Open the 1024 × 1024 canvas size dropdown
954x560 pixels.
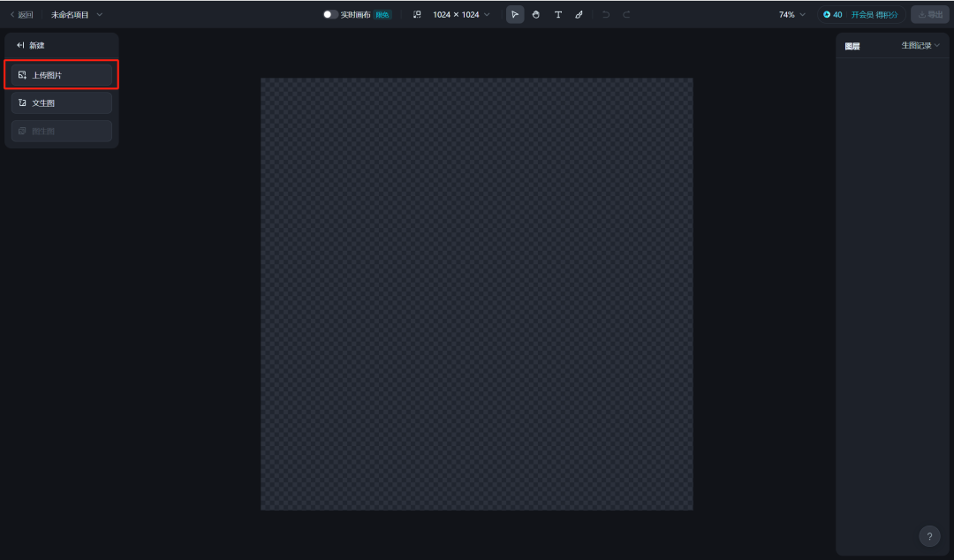[461, 15]
